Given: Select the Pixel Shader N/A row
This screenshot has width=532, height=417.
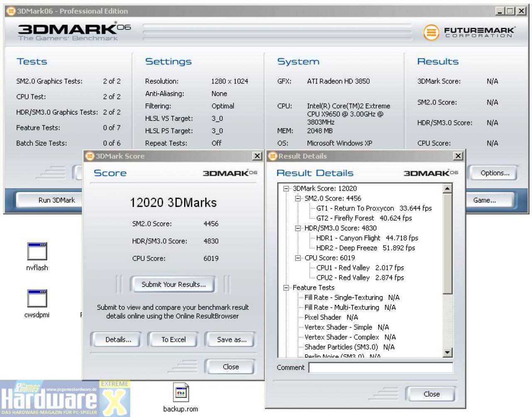Looking at the screenshot, I should pyautogui.click(x=331, y=317).
